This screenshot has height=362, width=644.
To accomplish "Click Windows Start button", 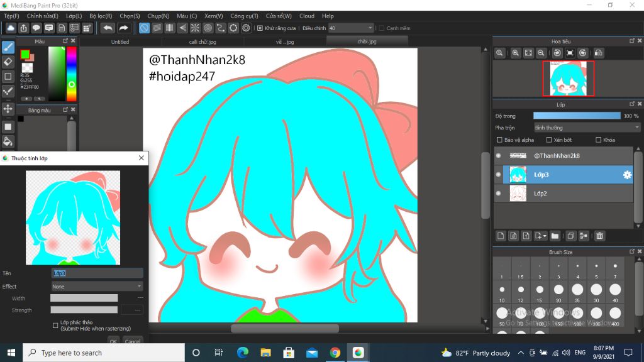I will click(11, 353).
